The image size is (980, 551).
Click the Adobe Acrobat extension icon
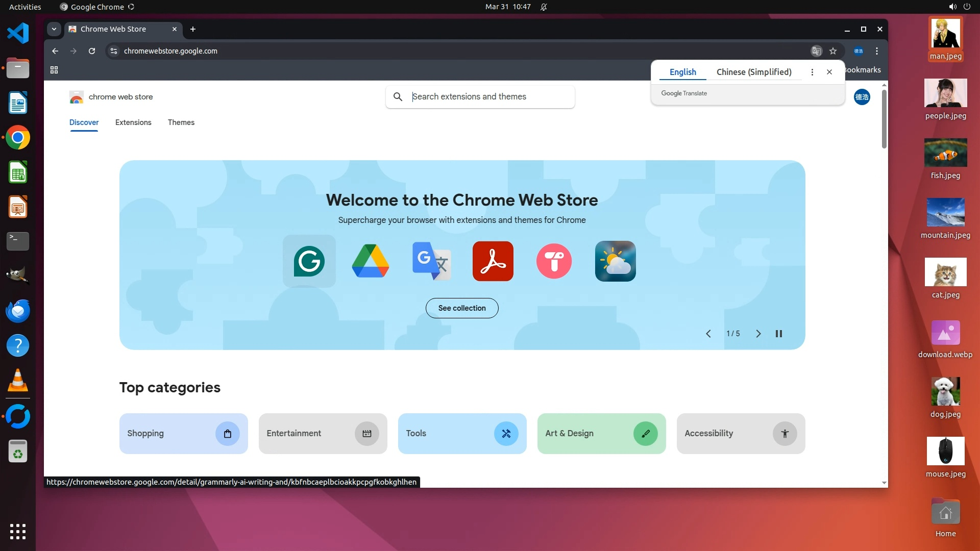pyautogui.click(x=493, y=261)
